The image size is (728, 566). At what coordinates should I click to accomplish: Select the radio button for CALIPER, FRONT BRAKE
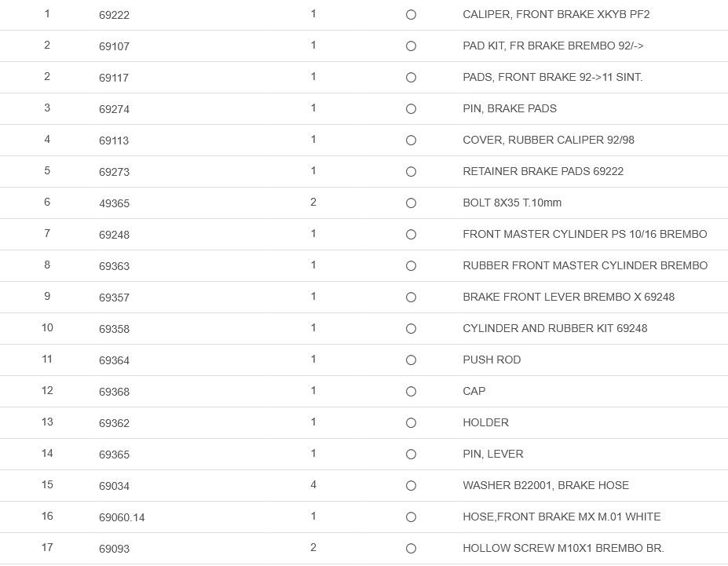(x=411, y=15)
